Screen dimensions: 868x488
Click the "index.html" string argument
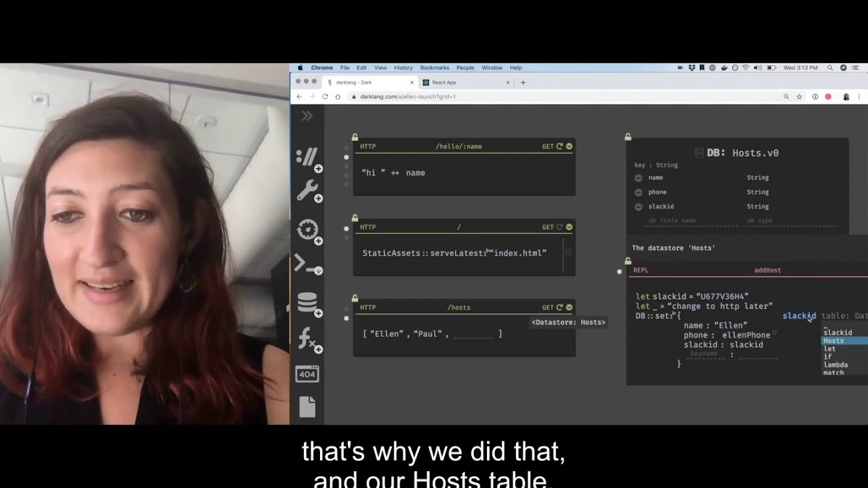[x=518, y=253]
